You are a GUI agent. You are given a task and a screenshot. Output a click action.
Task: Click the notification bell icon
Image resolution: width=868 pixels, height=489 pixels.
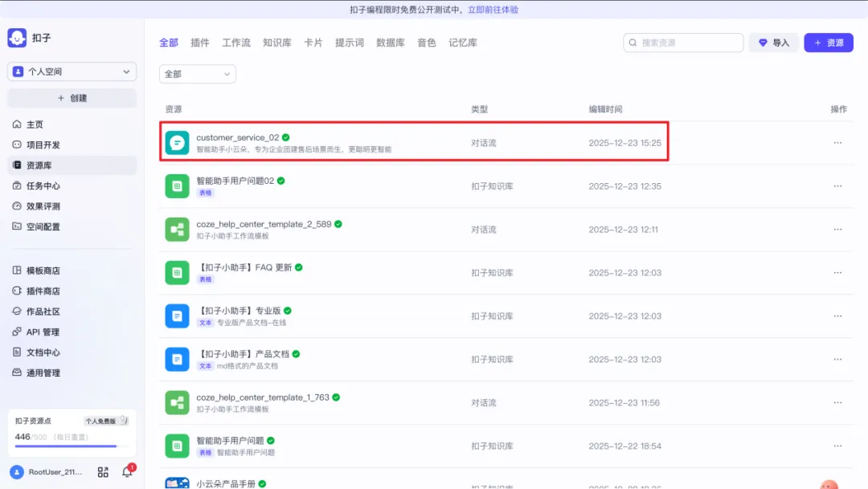127,472
